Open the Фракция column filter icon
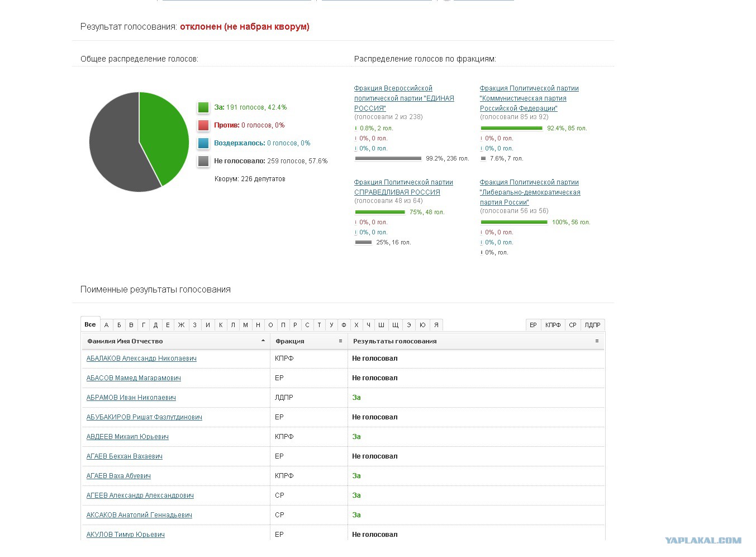756x557 pixels. click(340, 341)
